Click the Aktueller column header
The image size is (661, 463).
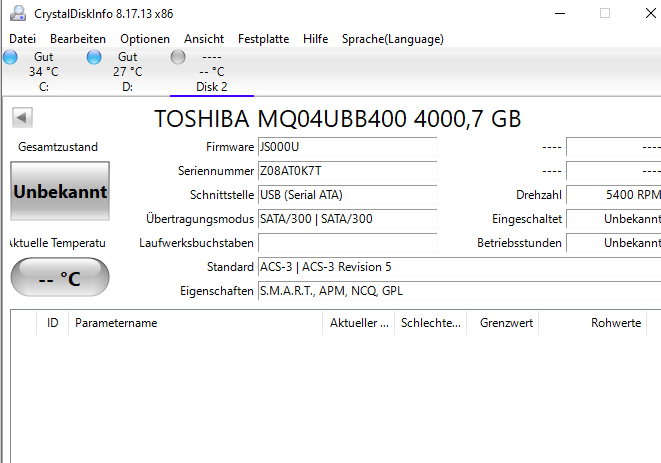pyautogui.click(x=359, y=323)
